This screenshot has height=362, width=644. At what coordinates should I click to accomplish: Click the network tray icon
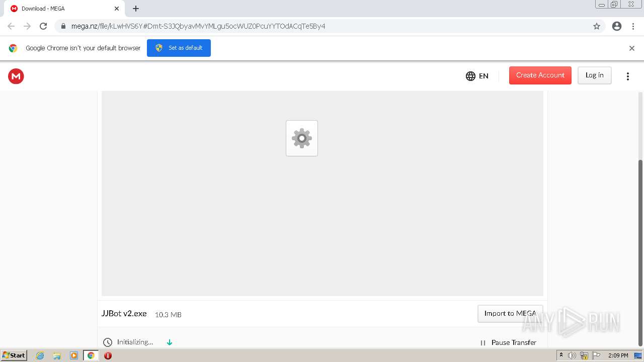click(x=584, y=355)
